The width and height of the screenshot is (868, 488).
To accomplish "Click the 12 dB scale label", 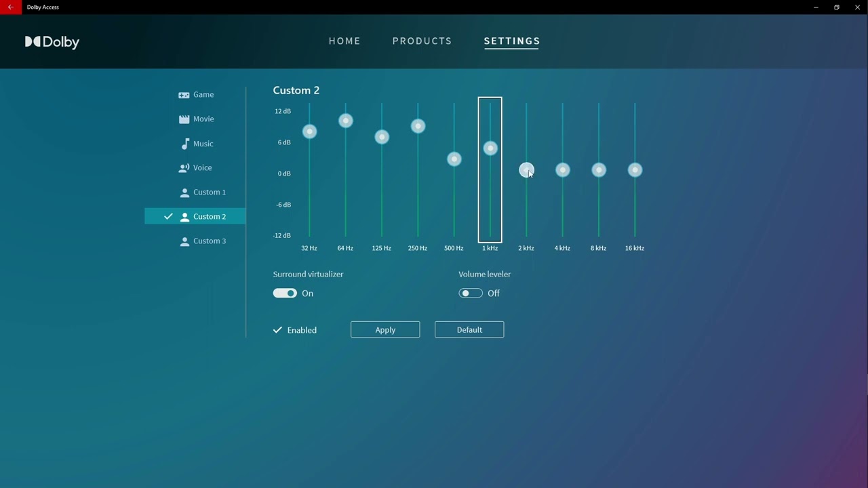I will (283, 111).
